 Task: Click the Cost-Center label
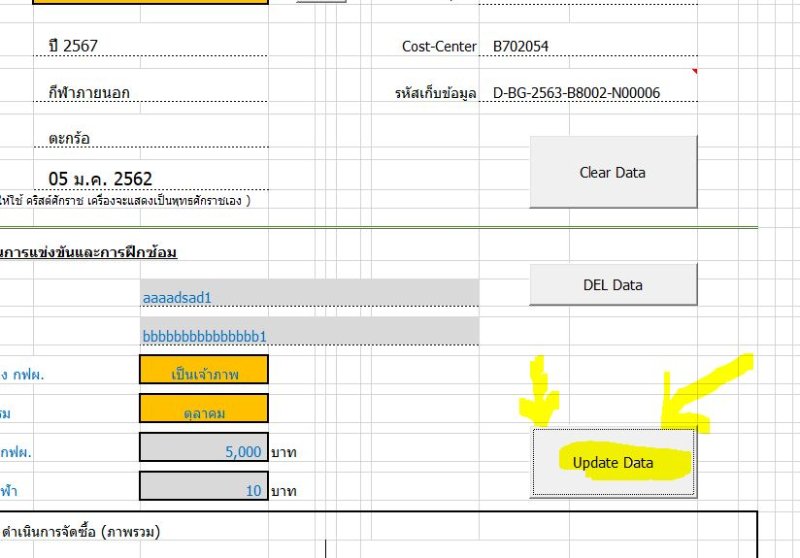(x=439, y=46)
